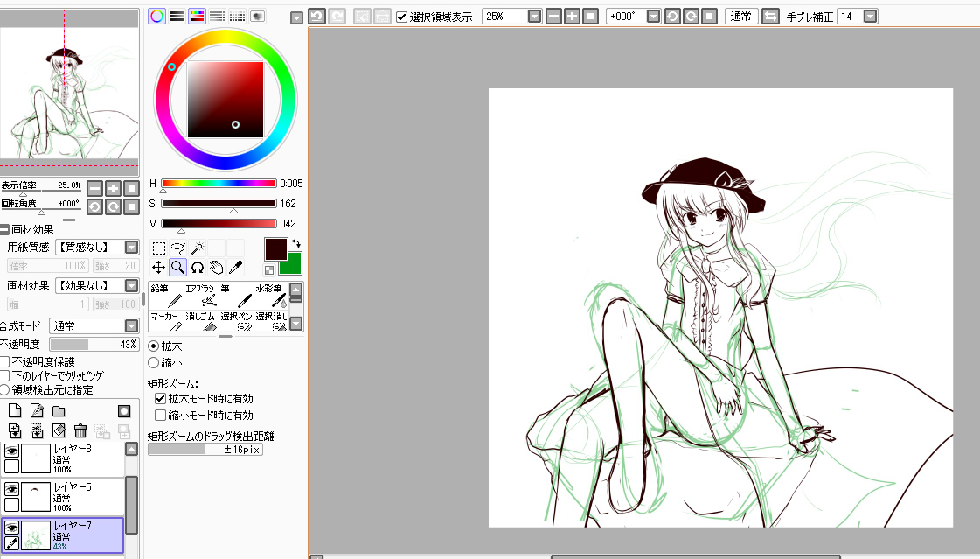Select the 拡大 radio button
The image size is (980, 559).
pyautogui.click(x=153, y=346)
